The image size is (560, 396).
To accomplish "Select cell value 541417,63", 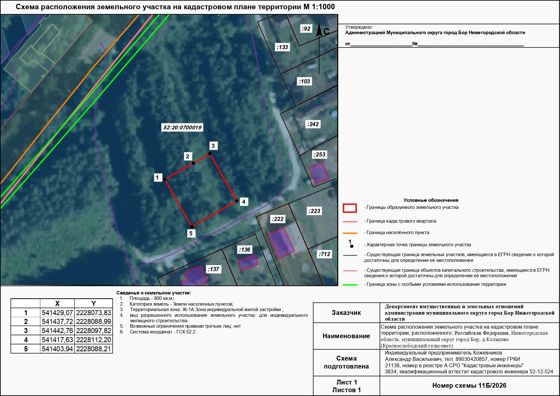I will (x=57, y=340).
